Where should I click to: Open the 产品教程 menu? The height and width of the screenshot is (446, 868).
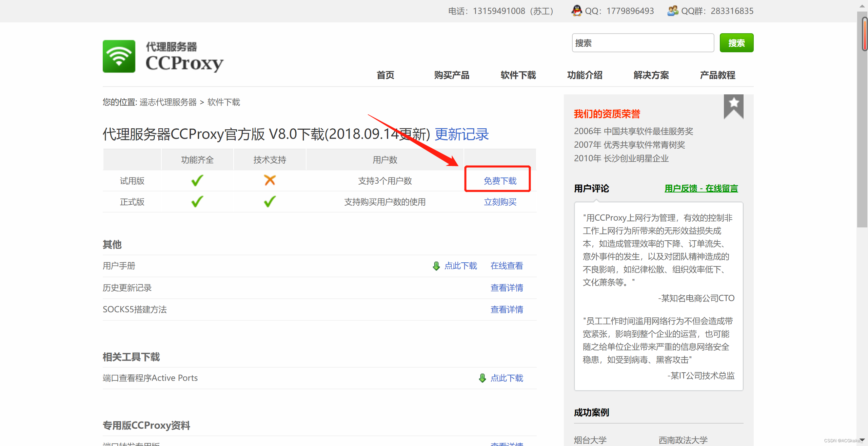pyautogui.click(x=717, y=75)
